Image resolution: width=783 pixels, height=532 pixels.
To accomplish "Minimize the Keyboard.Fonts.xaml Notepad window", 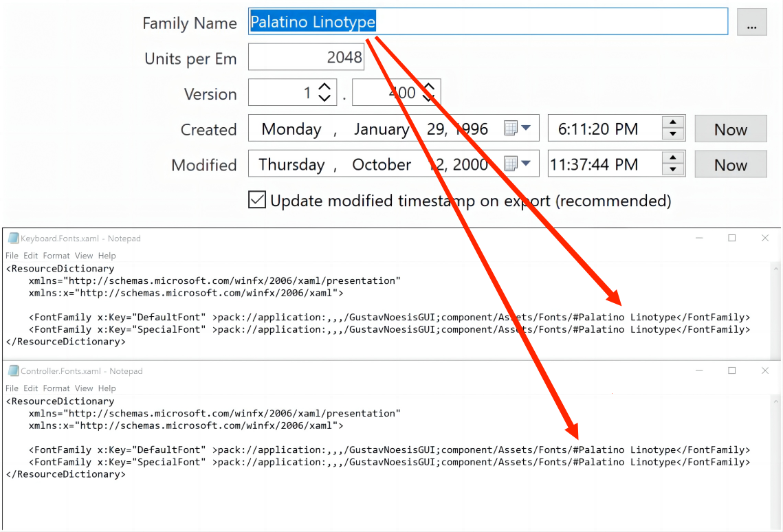I will [x=699, y=238].
